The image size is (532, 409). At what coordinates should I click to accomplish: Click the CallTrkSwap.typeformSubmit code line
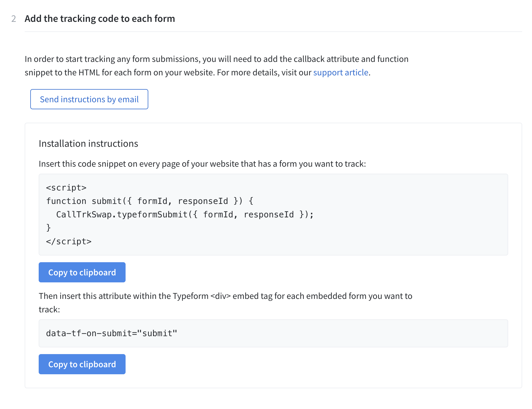(185, 215)
